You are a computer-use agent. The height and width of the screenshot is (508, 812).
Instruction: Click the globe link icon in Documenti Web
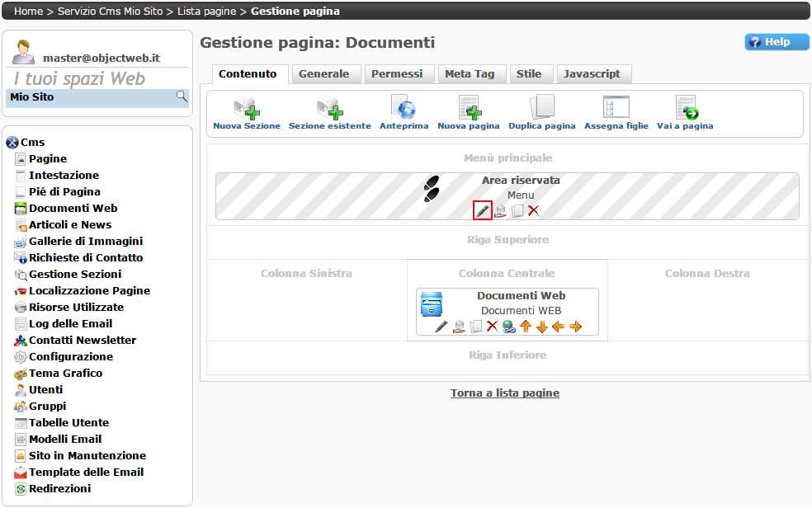click(509, 327)
